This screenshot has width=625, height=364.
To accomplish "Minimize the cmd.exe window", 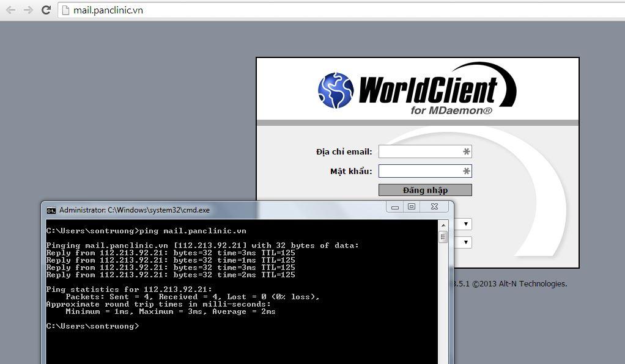I will point(395,206).
